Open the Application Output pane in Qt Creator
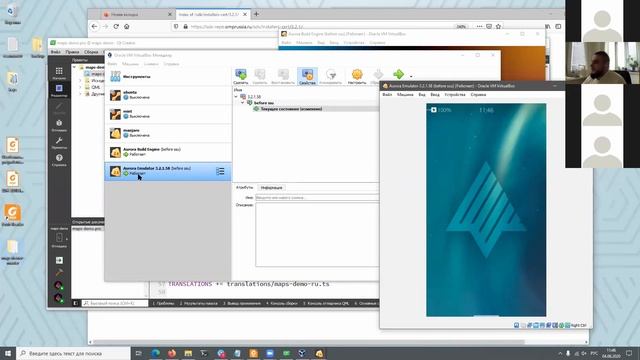Image resolution: width=640 pixels, height=360 pixels. click(242, 303)
